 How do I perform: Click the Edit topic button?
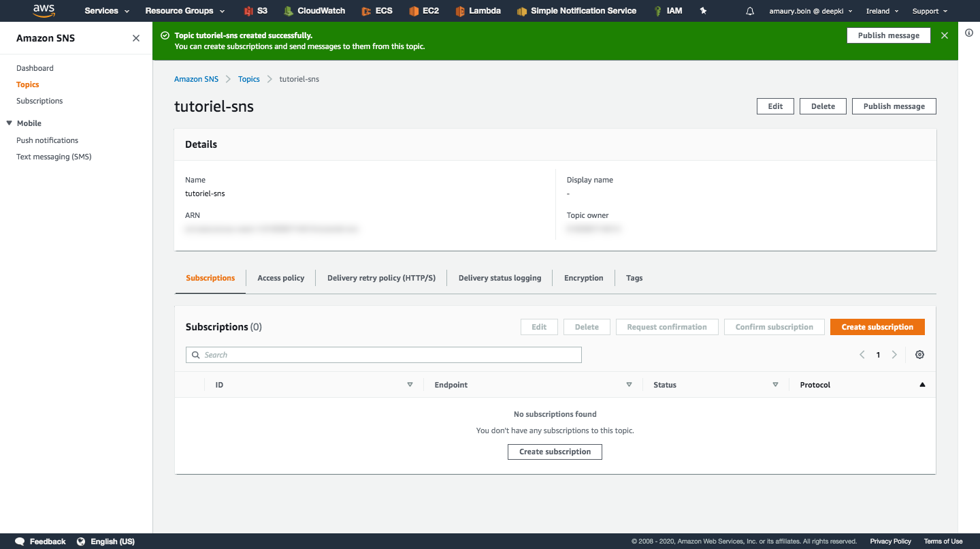click(x=775, y=106)
